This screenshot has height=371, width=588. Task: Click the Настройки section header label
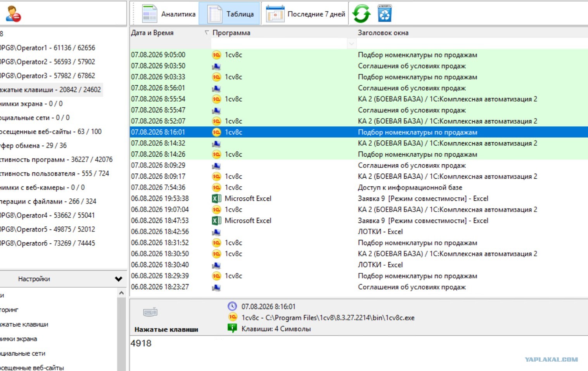[x=34, y=279]
